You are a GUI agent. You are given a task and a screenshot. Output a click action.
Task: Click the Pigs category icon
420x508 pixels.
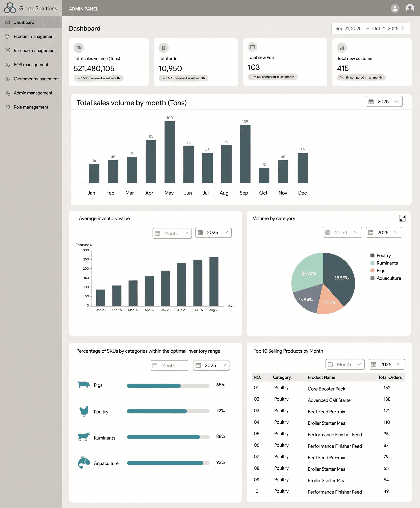[x=84, y=384]
